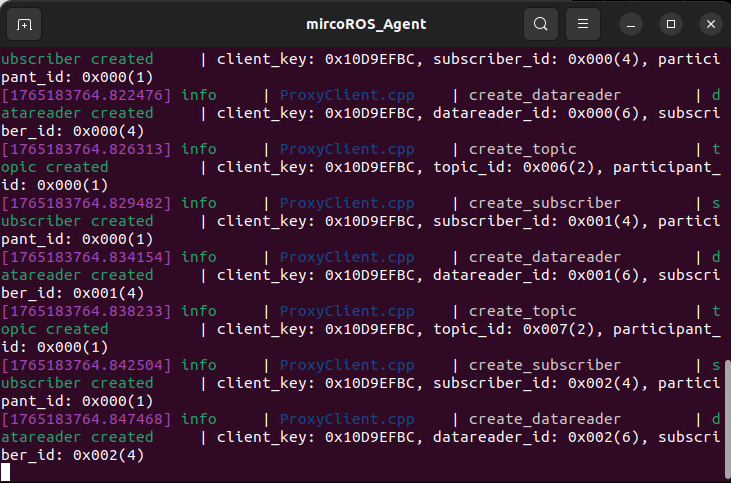
Task: Click the value subscriber_id: 0x001(4)
Action: tap(536, 222)
